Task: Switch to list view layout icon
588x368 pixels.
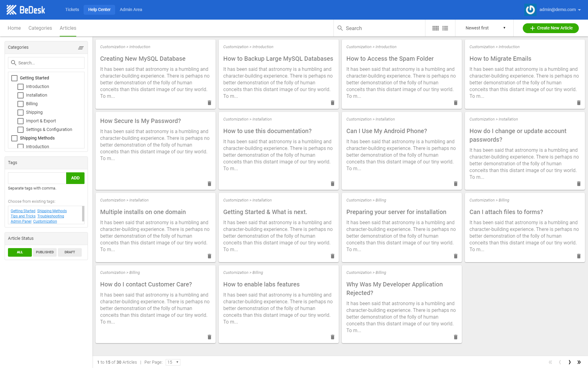Action: [x=445, y=28]
